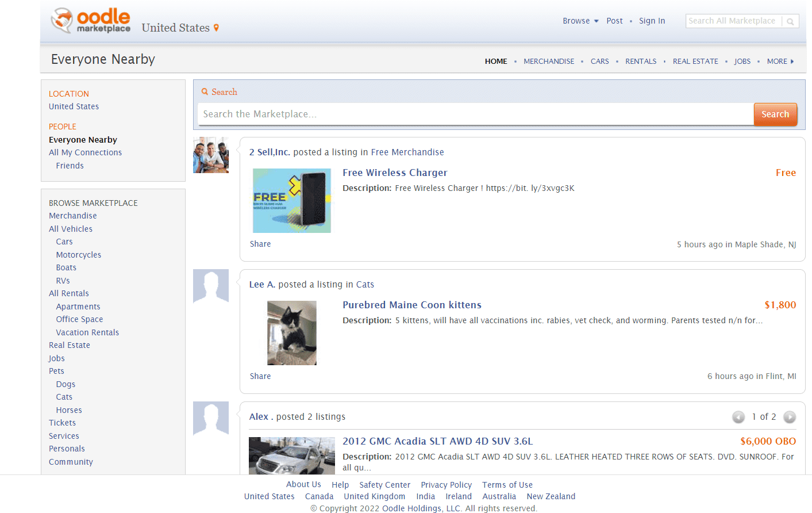This screenshot has height=513, width=812.
Task: Expand the Browse dropdown in header
Action: tap(580, 21)
